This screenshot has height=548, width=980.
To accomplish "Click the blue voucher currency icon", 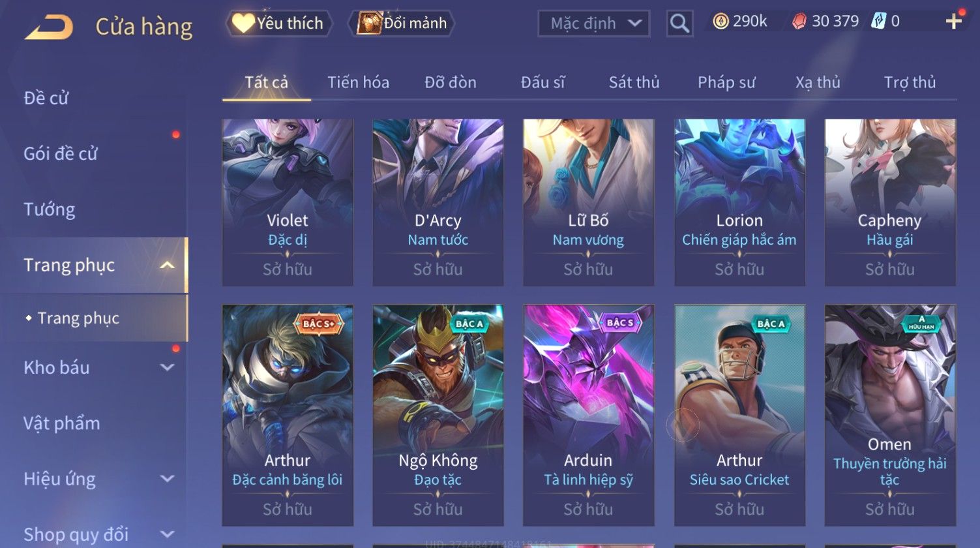I will click(x=878, y=22).
